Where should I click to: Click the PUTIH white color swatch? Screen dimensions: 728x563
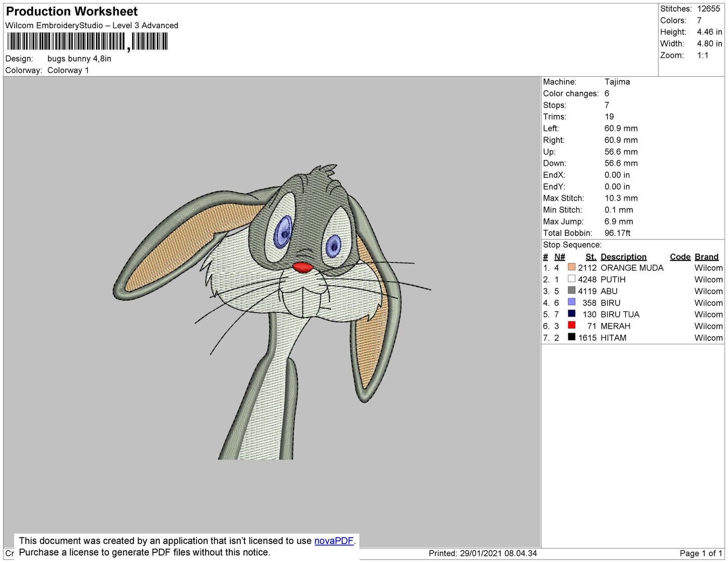click(571, 279)
